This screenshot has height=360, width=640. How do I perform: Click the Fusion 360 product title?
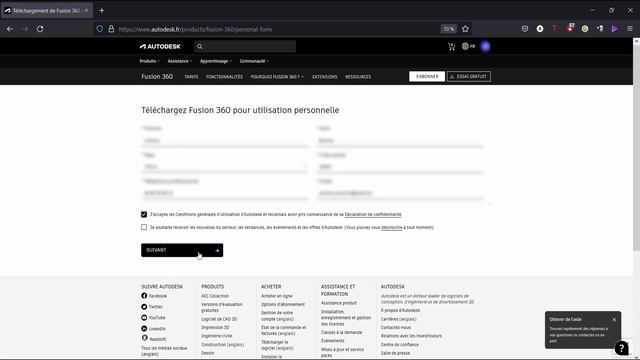[x=157, y=77]
